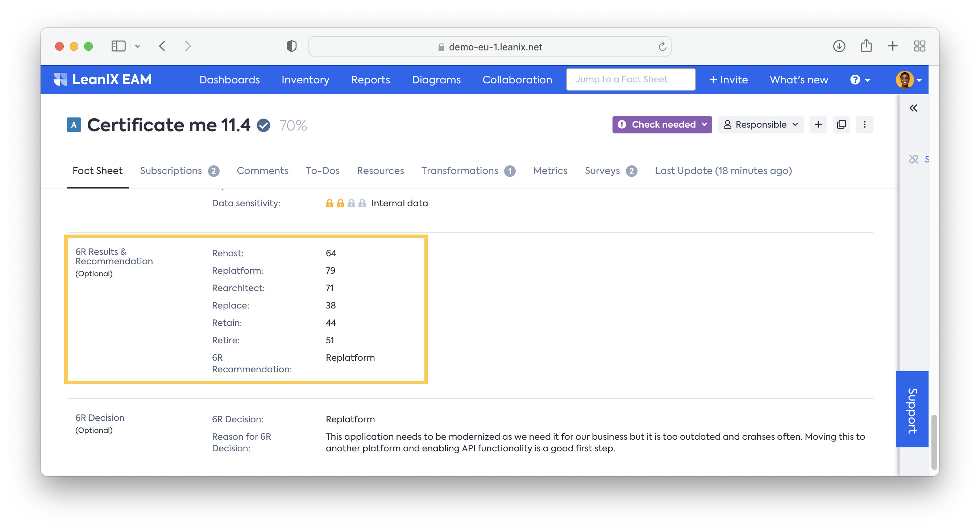
Task: Click the LeanIX EAM logo icon
Action: 60,79
